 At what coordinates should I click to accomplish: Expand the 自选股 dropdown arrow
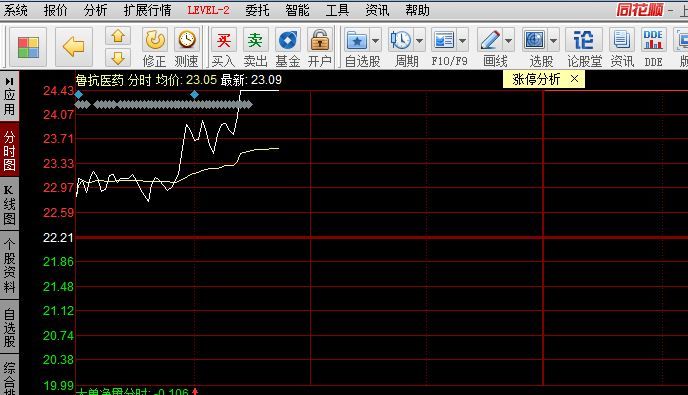click(375, 41)
